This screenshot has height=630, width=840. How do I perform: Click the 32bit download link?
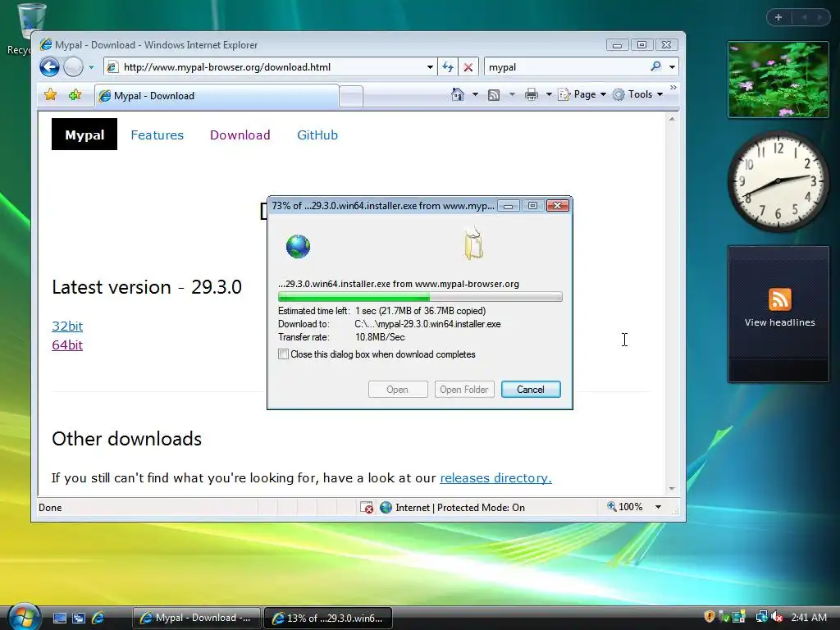point(67,326)
